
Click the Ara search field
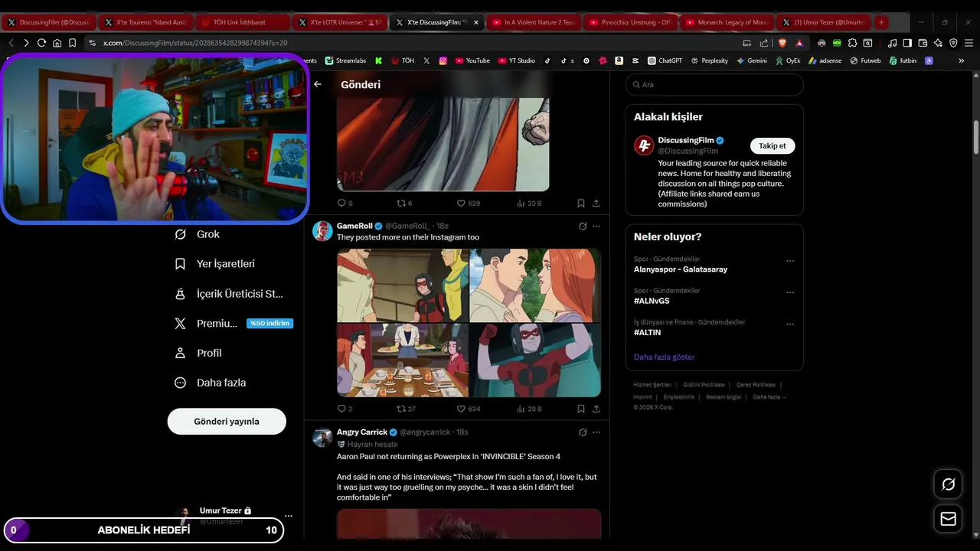tap(714, 85)
